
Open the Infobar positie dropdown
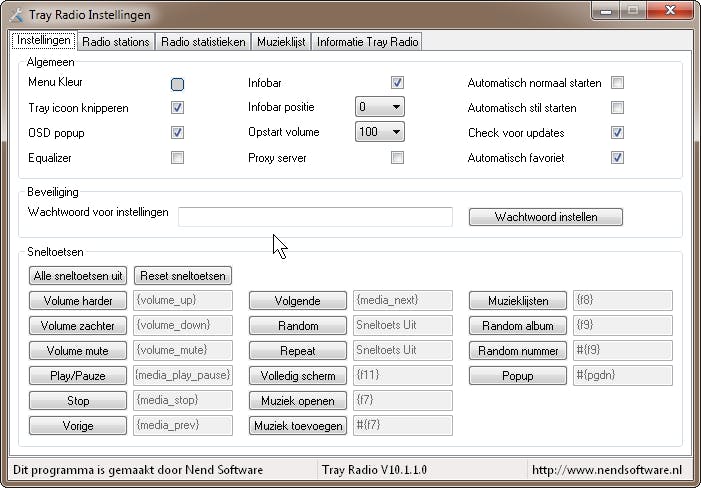pyautogui.click(x=380, y=107)
